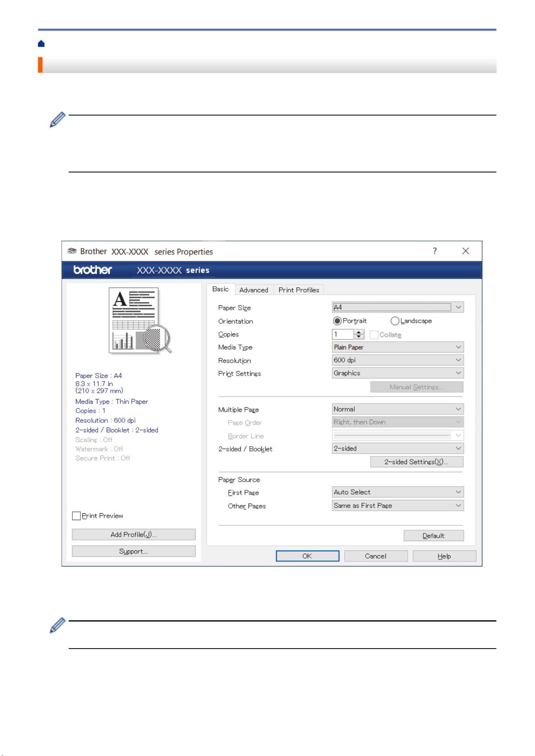This screenshot has width=535, height=756.
Task: Click the printer icon in dialog title bar
Action: tap(72, 251)
